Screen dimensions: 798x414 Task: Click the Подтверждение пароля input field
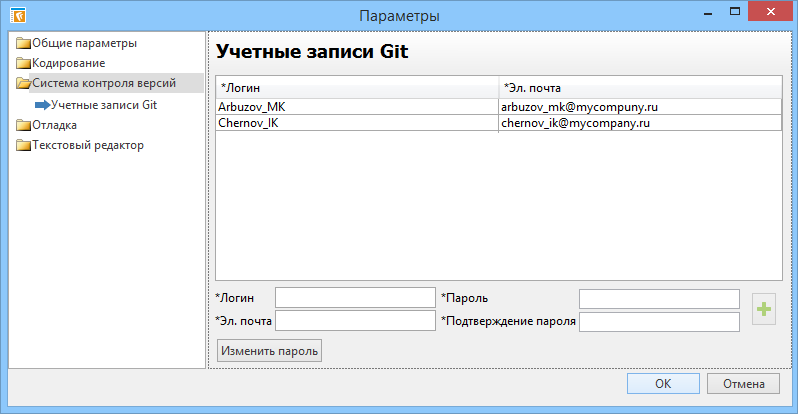click(659, 321)
